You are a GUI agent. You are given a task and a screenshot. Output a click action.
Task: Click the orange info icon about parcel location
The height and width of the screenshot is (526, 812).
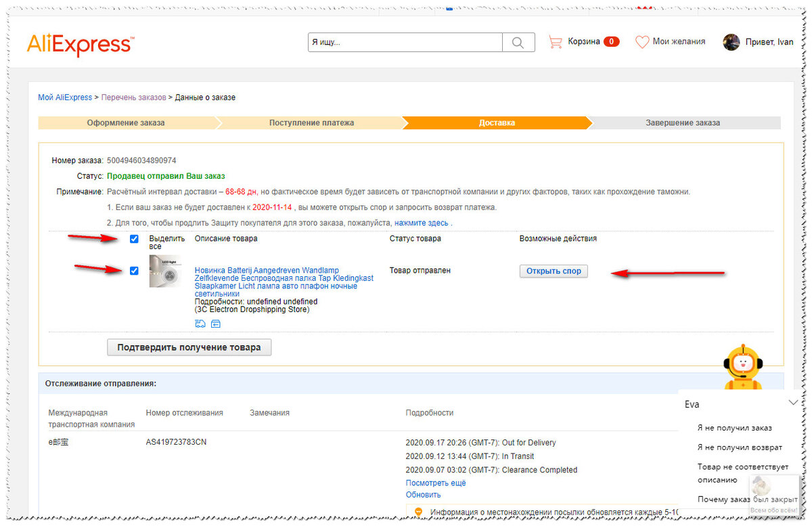pyautogui.click(x=418, y=512)
